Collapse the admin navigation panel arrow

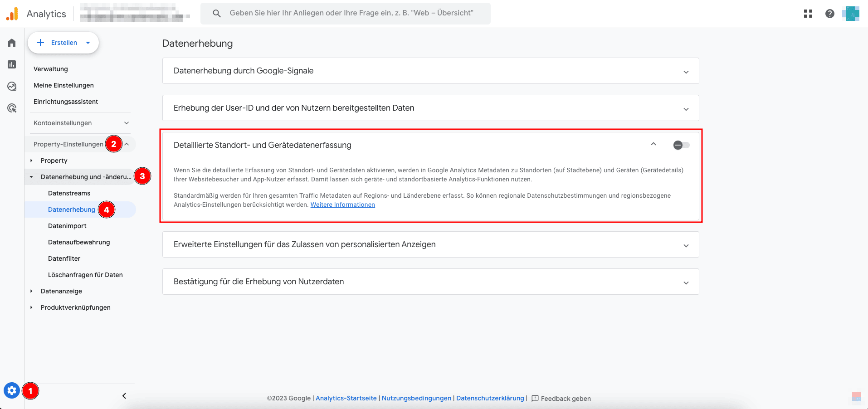[x=124, y=396]
